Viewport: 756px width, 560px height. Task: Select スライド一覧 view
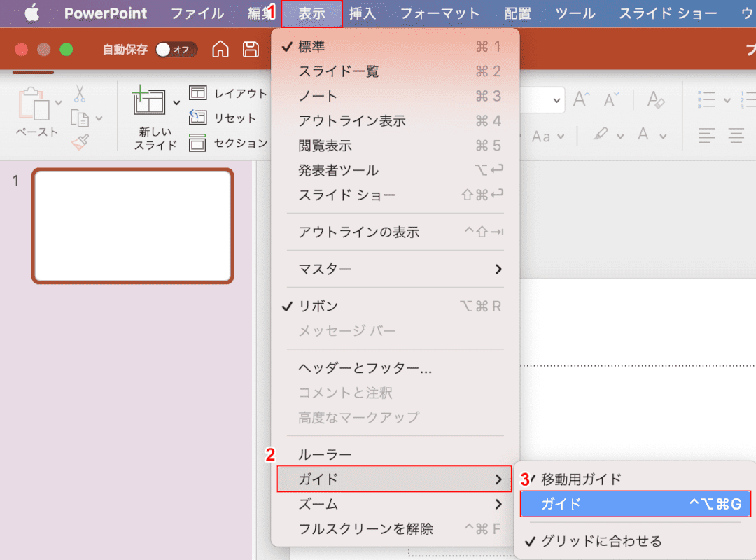395,71
